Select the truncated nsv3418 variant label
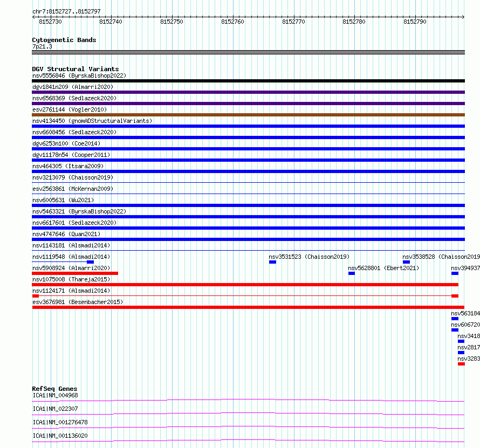The height and width of the screenshot is (448, 480). point(469,336)
